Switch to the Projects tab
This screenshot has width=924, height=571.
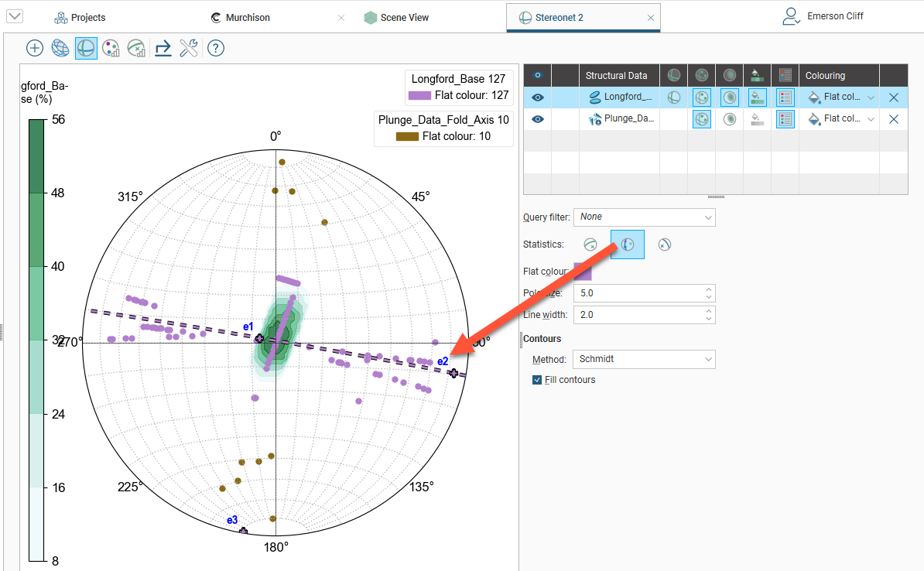[x=80, y=18]
